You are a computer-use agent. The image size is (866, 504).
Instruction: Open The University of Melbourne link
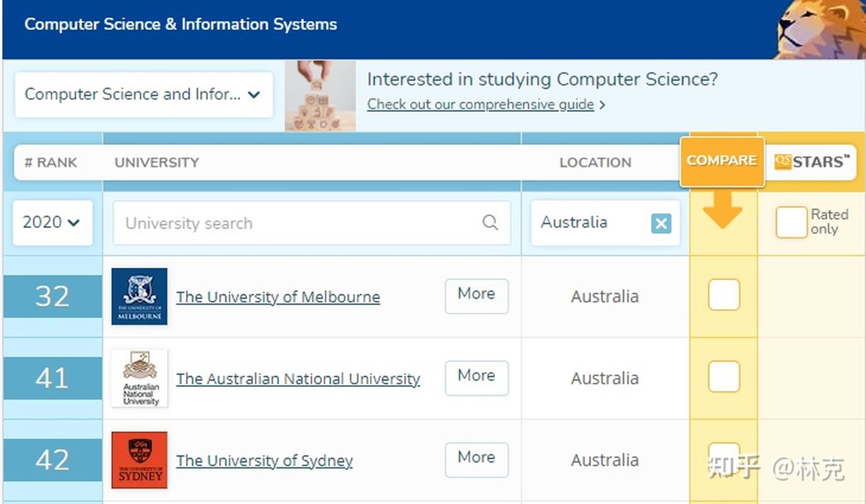point(278,297)
